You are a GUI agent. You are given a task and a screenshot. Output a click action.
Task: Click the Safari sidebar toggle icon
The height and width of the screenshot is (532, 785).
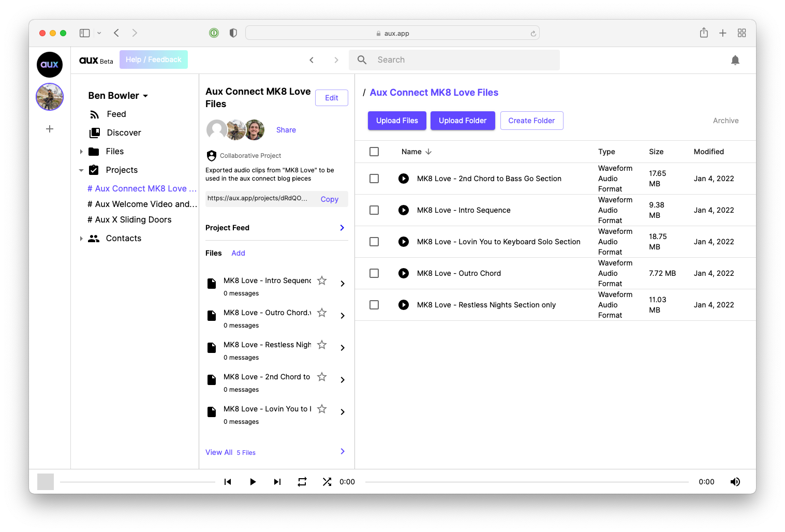(x=85, y=33)
